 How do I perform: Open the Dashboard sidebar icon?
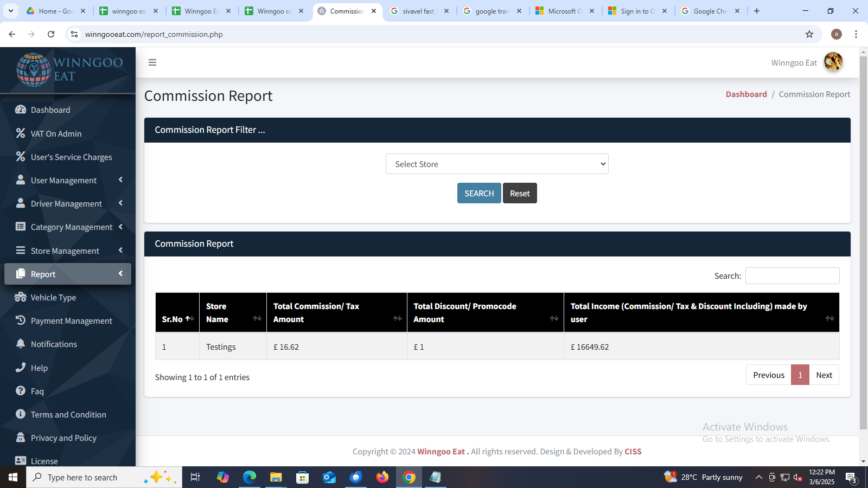(21, 110)
